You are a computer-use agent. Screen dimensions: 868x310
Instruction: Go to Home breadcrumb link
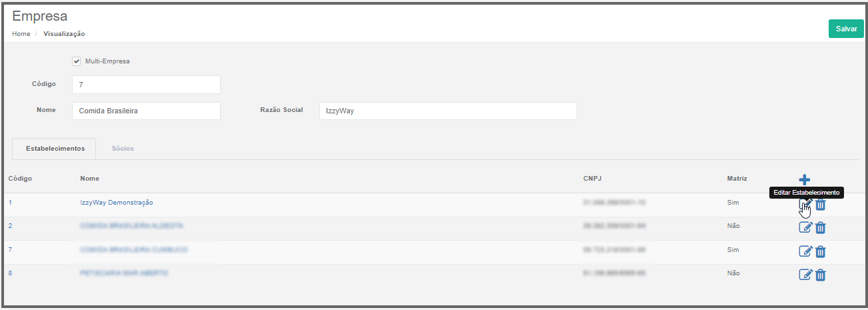[21, 33]
